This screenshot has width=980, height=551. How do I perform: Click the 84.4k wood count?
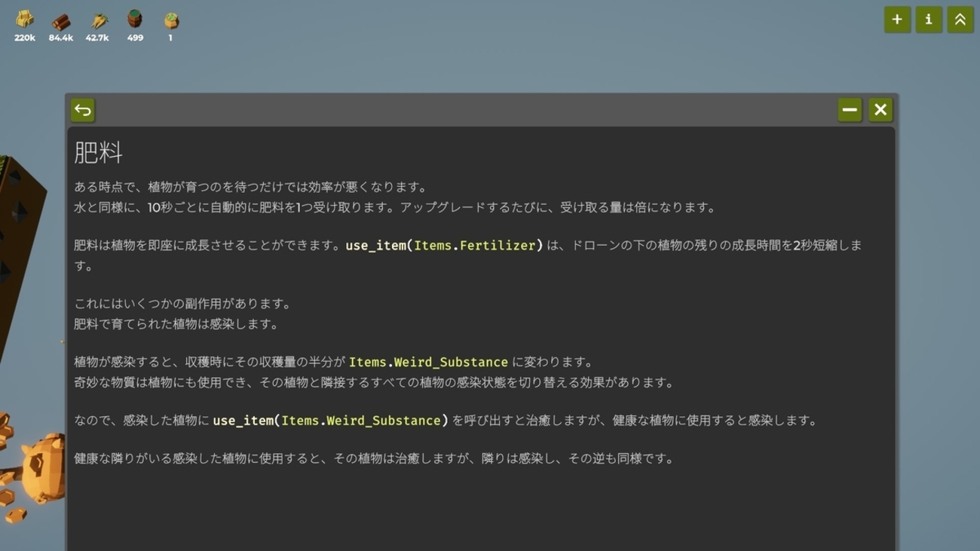point(61,38)
